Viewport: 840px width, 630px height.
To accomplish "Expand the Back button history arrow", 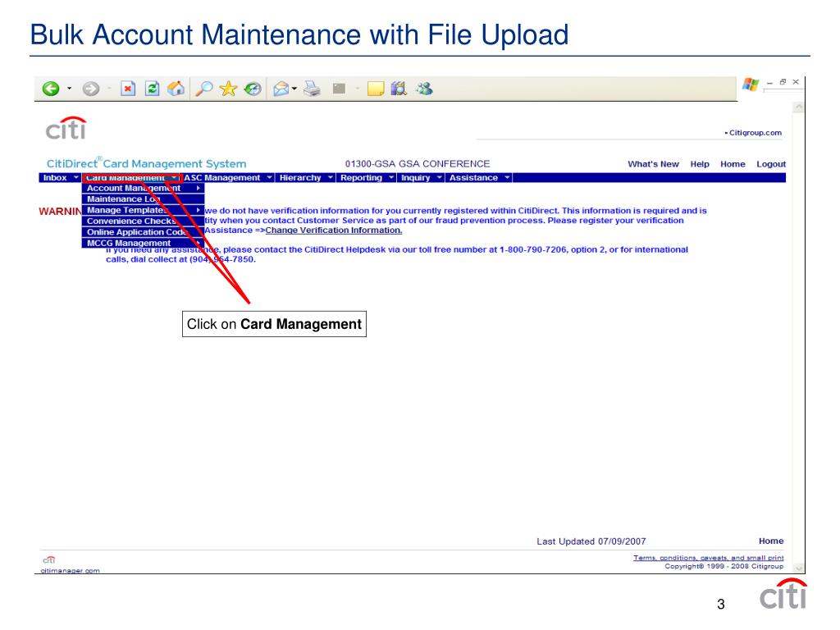I will tap(69, 89).
